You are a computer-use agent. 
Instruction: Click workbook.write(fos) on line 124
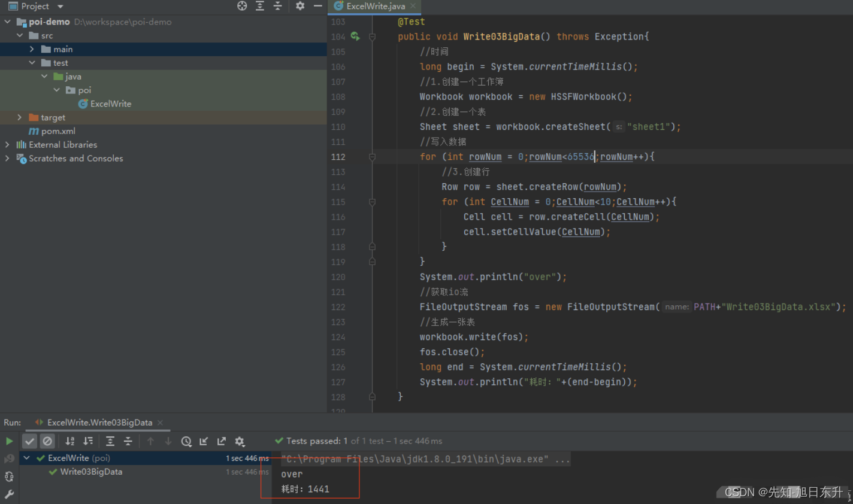tap(471, 337)
